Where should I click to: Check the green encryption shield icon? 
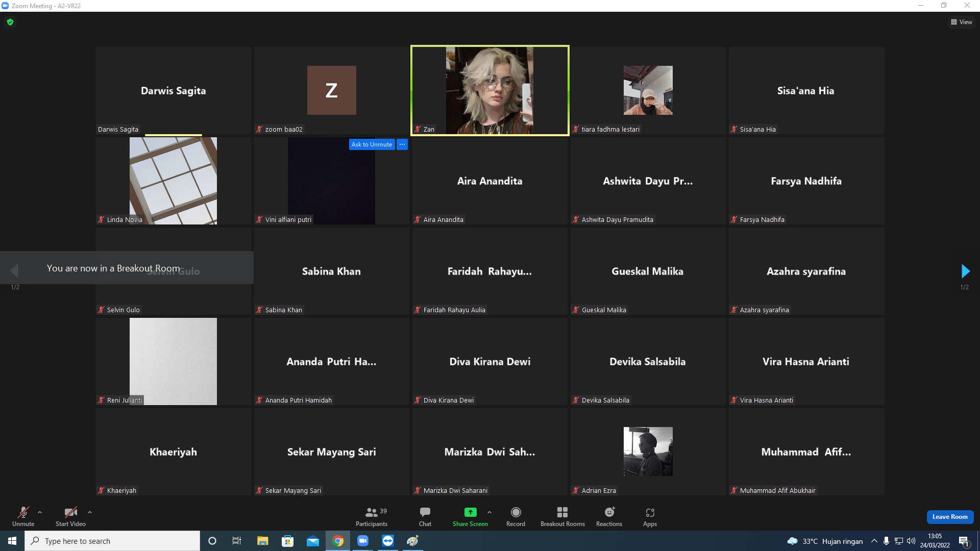click(10, 22)
